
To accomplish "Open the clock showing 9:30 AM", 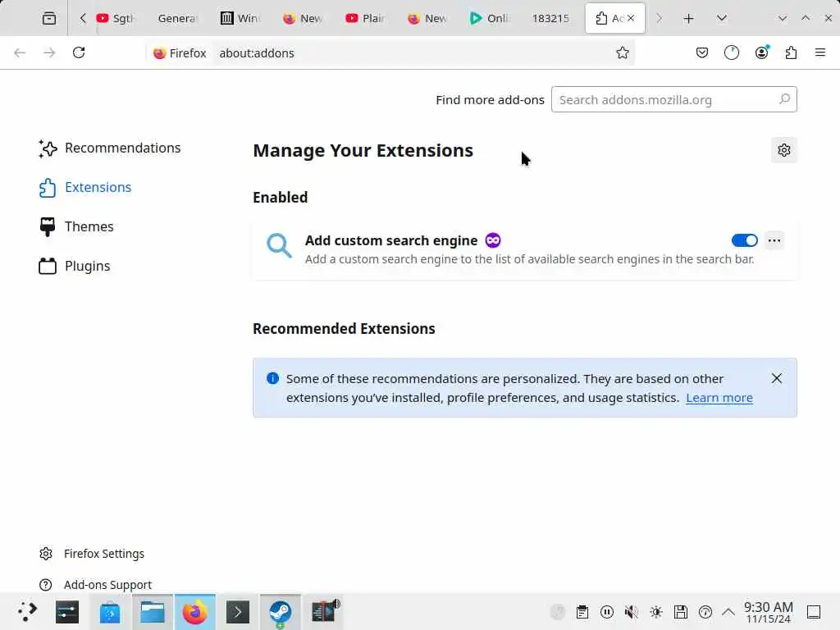I will 768,612.
